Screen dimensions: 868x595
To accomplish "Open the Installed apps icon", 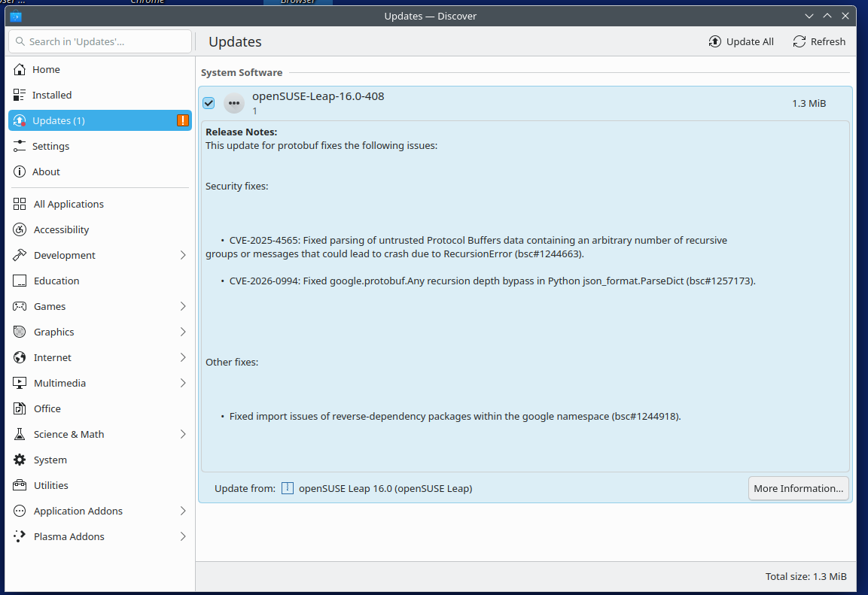I will tap(20, 95).
